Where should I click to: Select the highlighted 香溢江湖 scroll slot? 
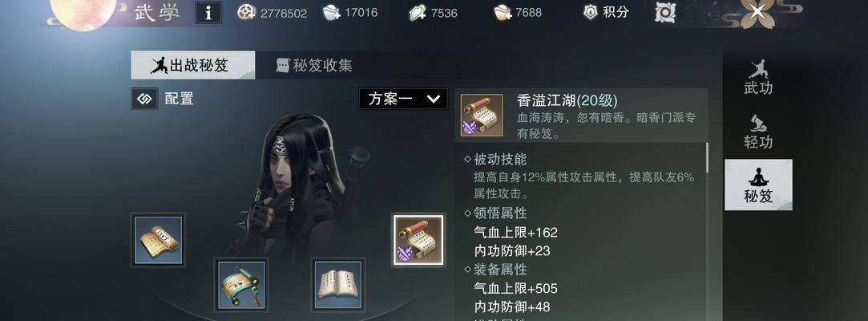tap(418, 240)
